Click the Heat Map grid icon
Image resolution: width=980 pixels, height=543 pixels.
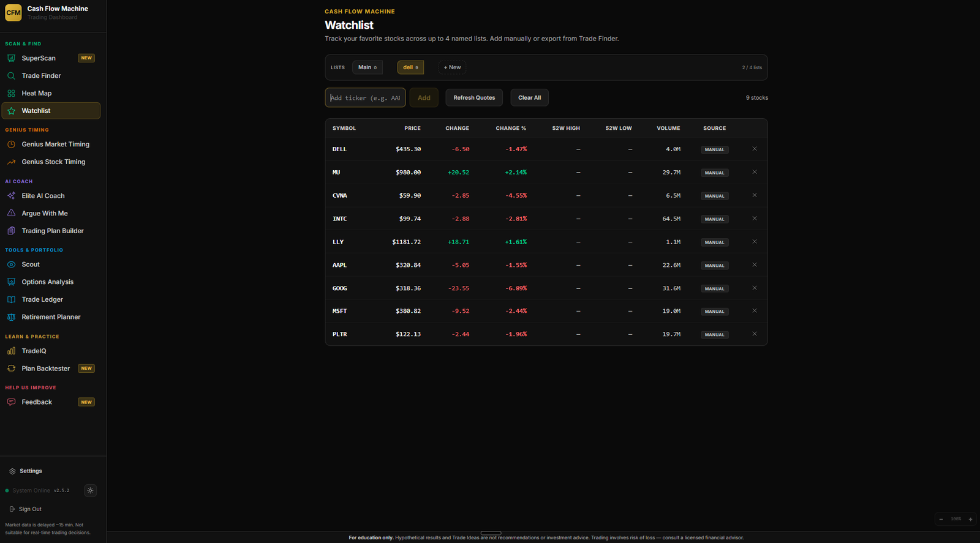coord(11,93)
